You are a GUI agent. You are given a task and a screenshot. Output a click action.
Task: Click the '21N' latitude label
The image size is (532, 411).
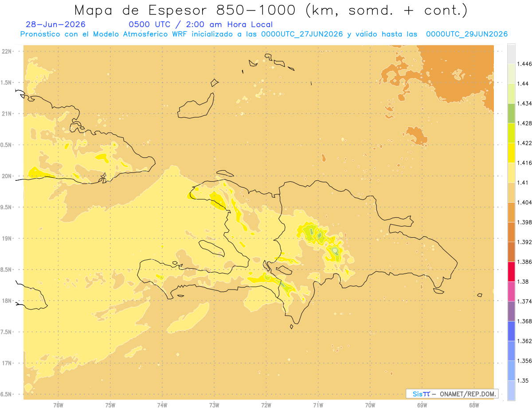8,114
